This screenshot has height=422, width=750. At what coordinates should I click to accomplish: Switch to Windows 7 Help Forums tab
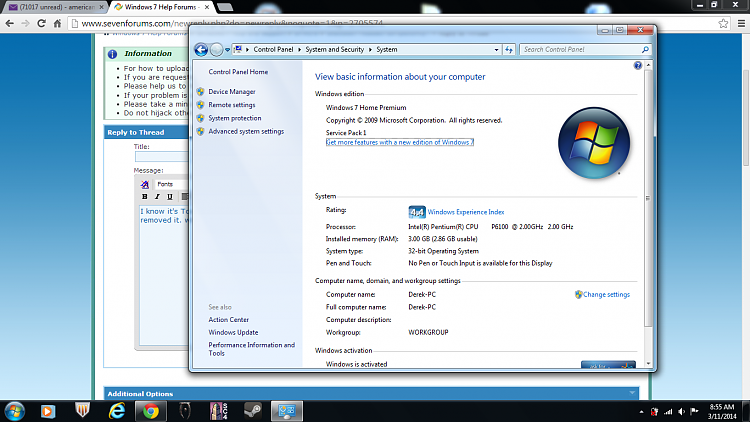[161, 7]
